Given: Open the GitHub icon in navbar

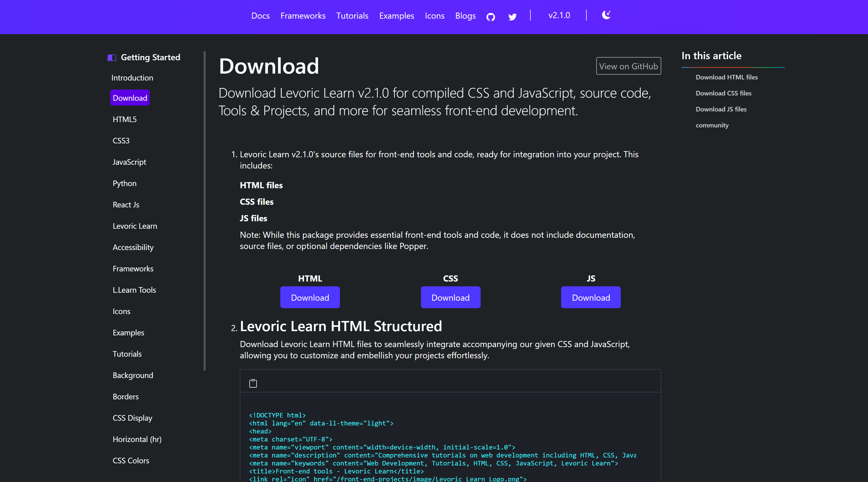Looking at the screenshot, I should click(x=490, y=17).
